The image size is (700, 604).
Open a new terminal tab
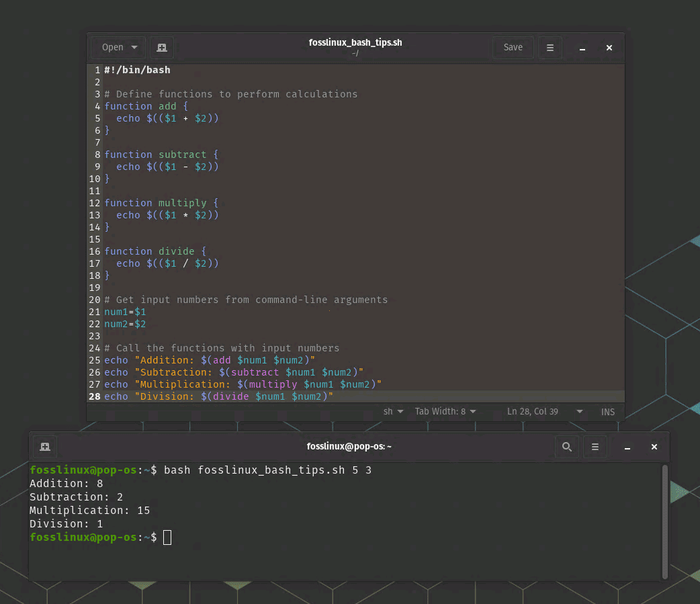[x=44, y=446]
